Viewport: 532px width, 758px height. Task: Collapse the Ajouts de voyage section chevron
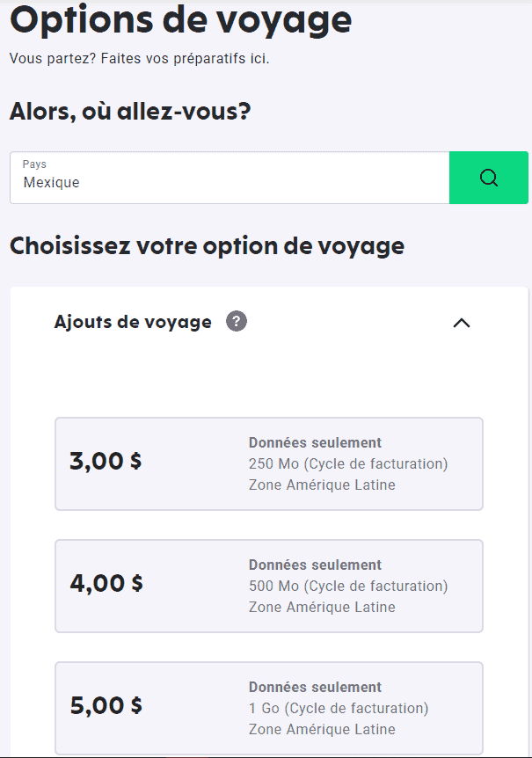pyautogui.click(x=462, y=323)
